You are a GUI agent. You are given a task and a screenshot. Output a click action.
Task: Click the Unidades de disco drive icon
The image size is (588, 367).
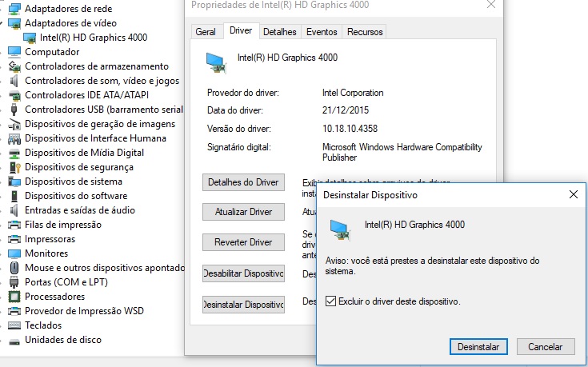[14, 341]
